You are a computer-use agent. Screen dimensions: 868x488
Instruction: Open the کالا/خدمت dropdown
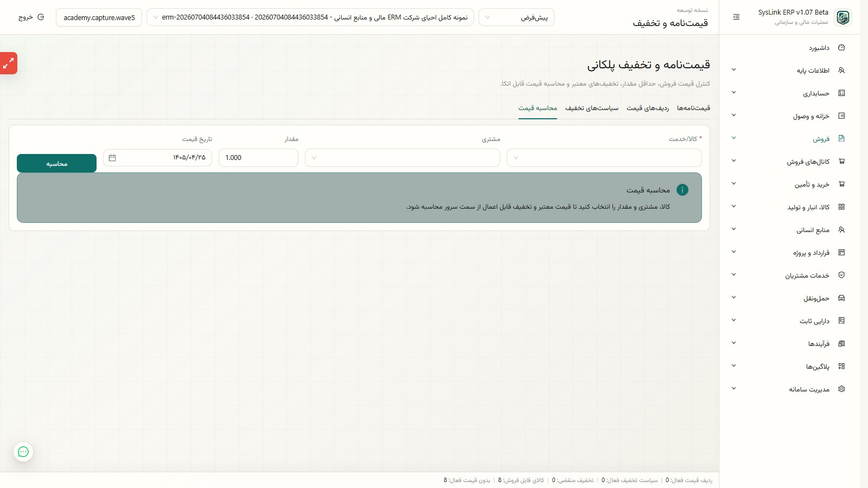pyautogui.click(x=604, y=158)
